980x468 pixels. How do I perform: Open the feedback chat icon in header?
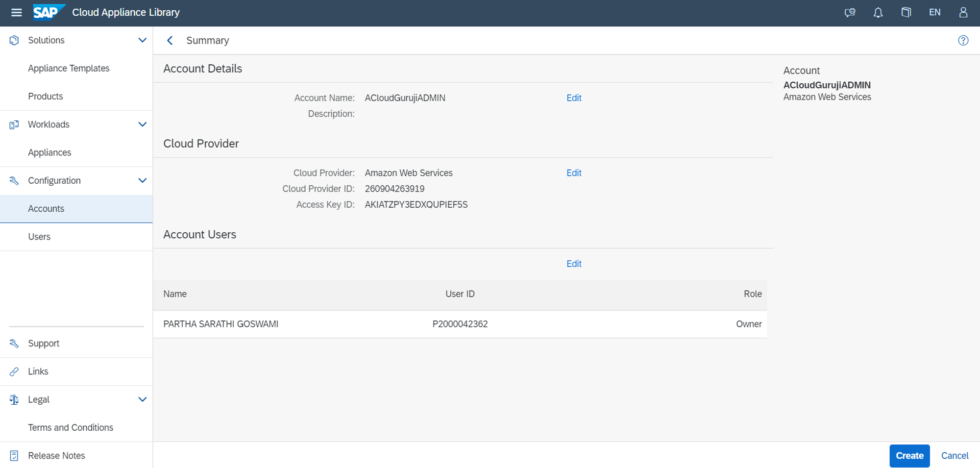(x=850, y=13)
